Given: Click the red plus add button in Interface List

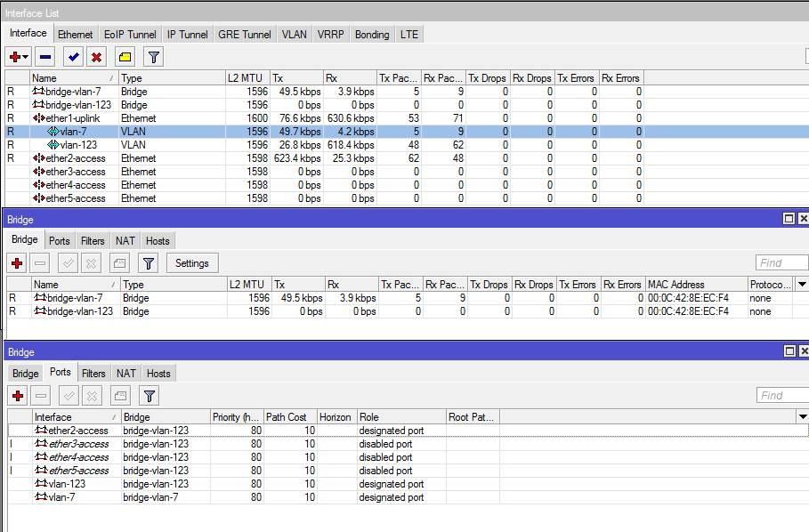Looking at the screenshot, I should pos(14,57).
